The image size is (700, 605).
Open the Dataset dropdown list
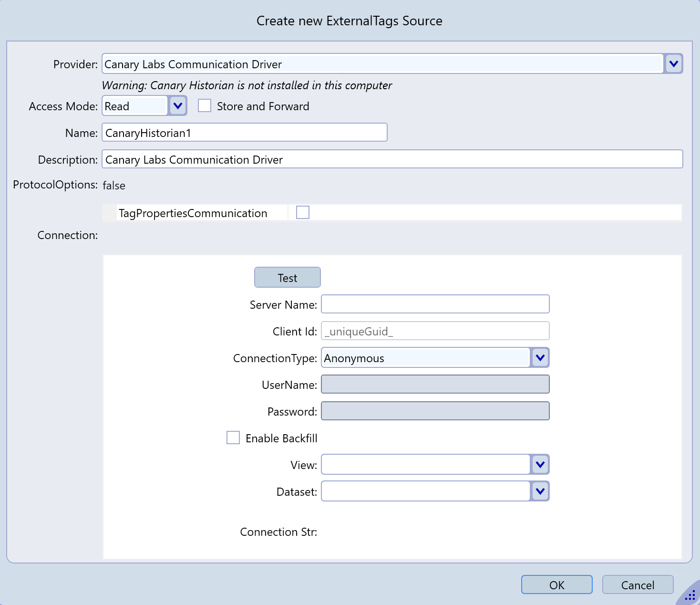coord(540,491)
